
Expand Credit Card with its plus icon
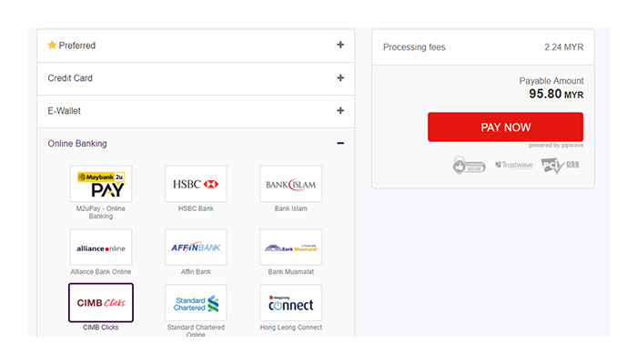point(340,78)
